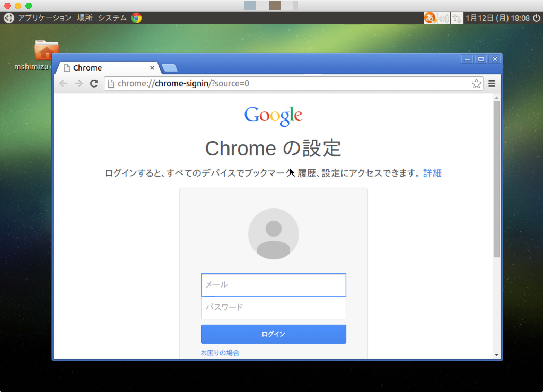Screen dimensions: 543x392
Task: Click the back navigation arrow
Action: [64, 84]
